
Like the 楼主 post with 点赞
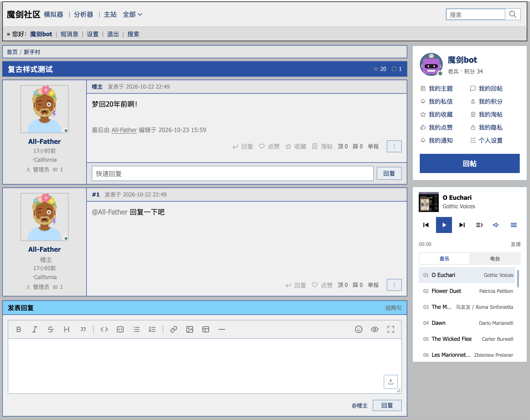[x=269, y=146]
